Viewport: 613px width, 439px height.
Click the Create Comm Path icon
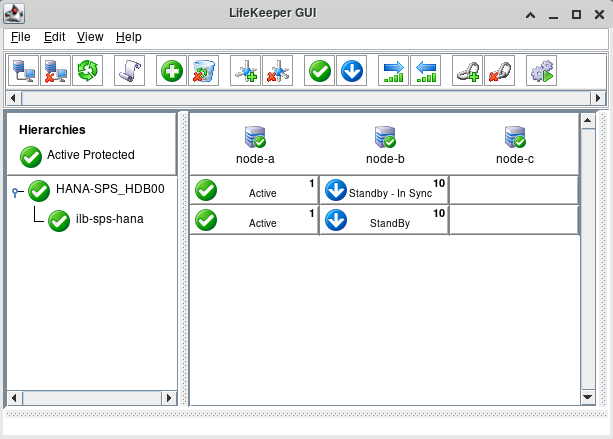(x=246, y=71)
